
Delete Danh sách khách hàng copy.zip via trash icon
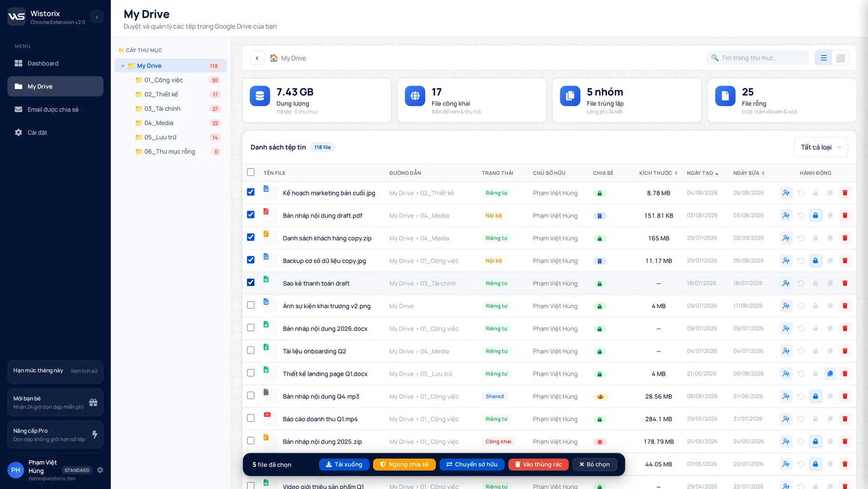[x=845, y=238]
